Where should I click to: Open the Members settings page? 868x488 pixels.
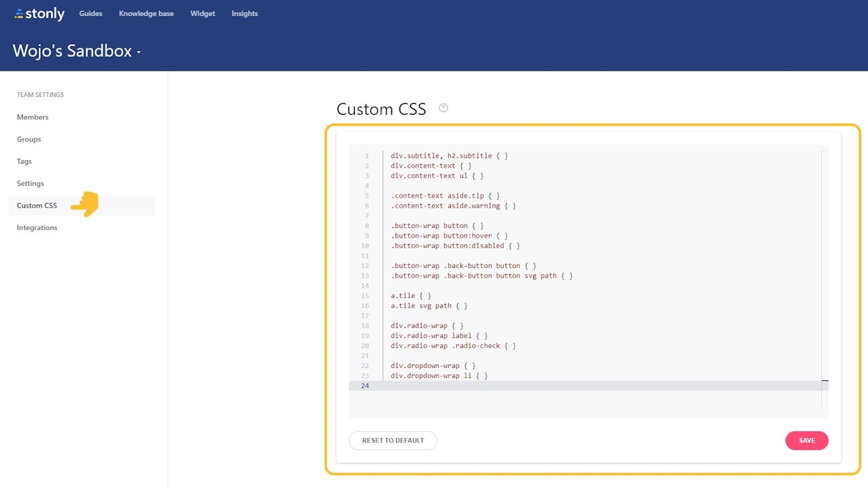[33, 117]
